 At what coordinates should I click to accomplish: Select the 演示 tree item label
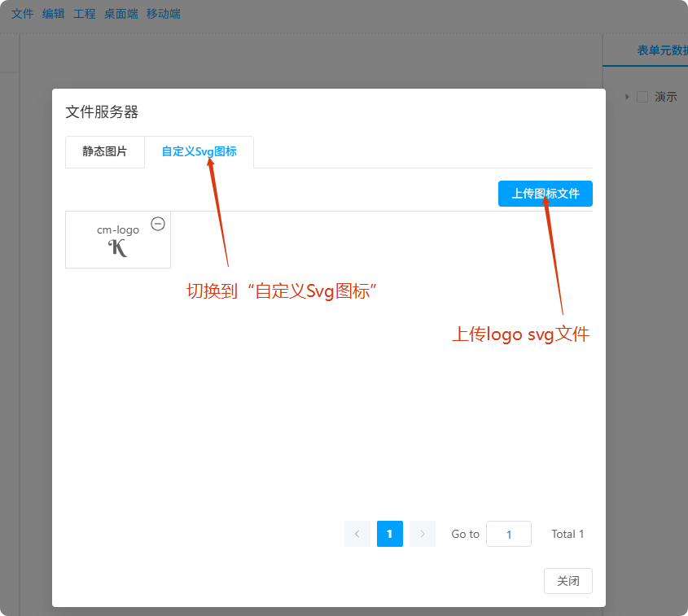click(x=665, y=97)
